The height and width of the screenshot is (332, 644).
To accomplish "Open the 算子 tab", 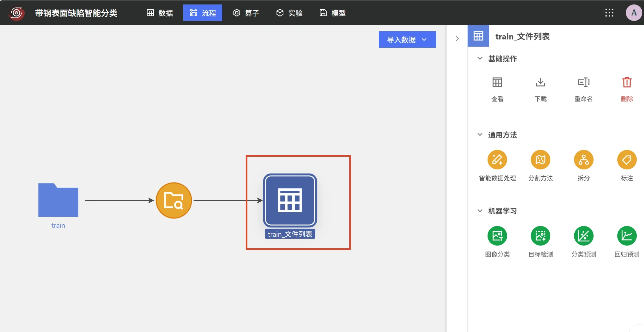I will click(246, 13).
